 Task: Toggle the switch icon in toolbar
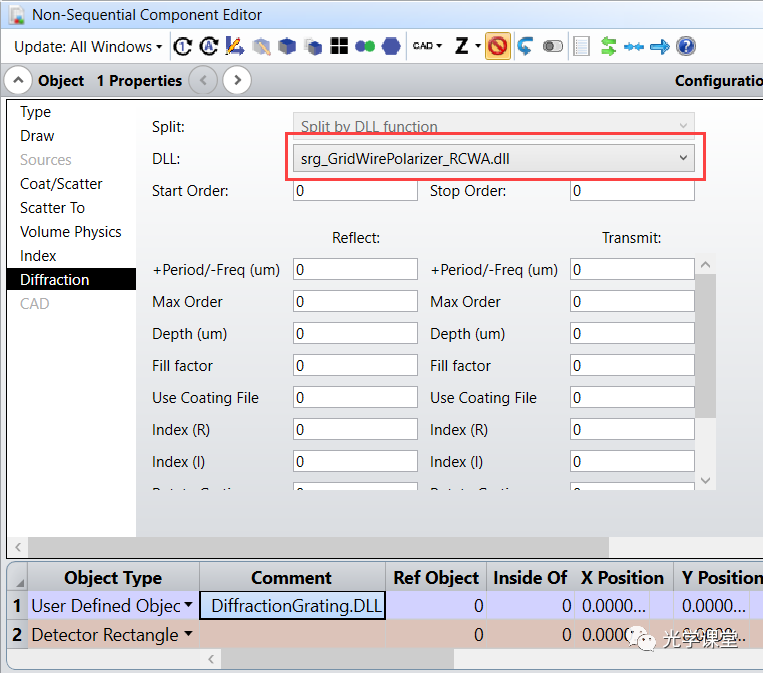(x=553, y=46)
